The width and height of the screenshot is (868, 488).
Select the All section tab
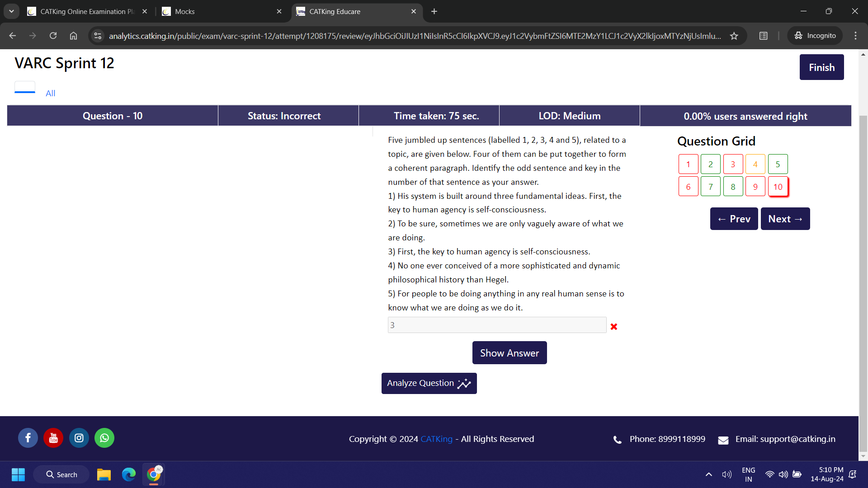click(50, 93)
